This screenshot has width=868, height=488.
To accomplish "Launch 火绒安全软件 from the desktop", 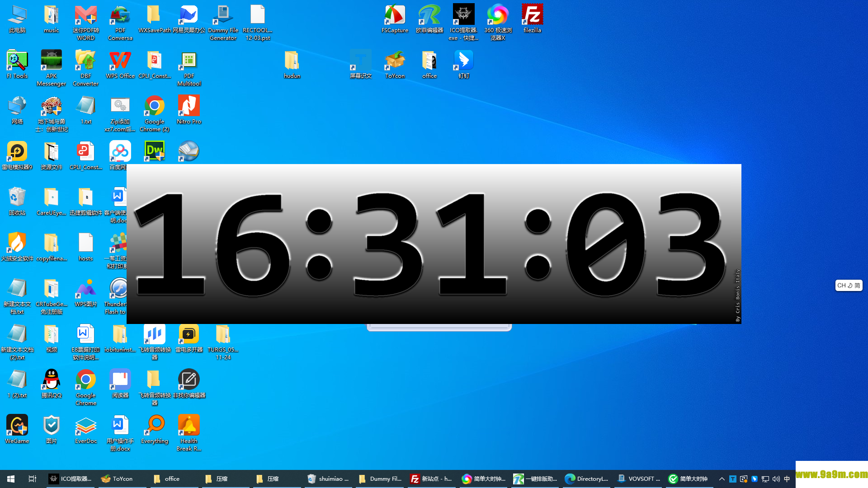I will [x=17, y=247].
